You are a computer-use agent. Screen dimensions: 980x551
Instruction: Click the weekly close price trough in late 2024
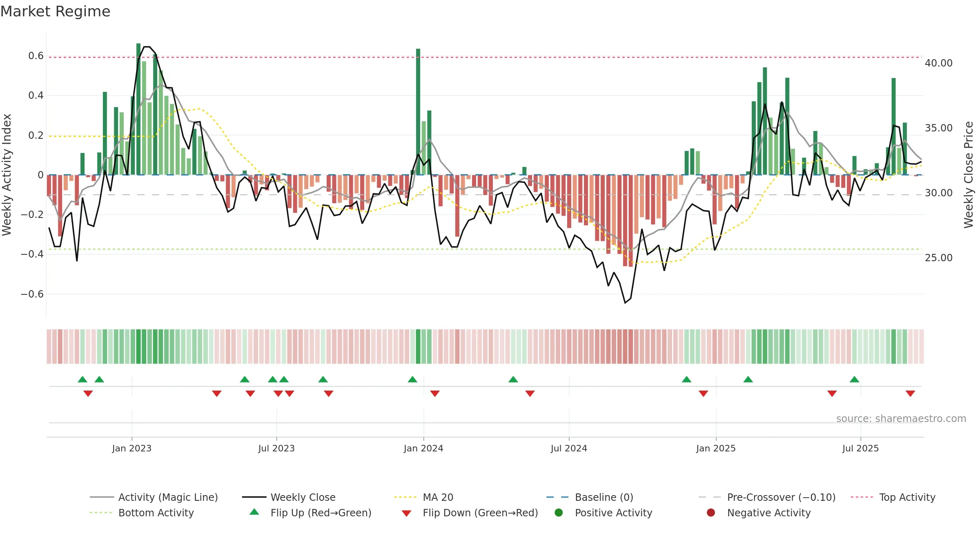tap(625, 302)
